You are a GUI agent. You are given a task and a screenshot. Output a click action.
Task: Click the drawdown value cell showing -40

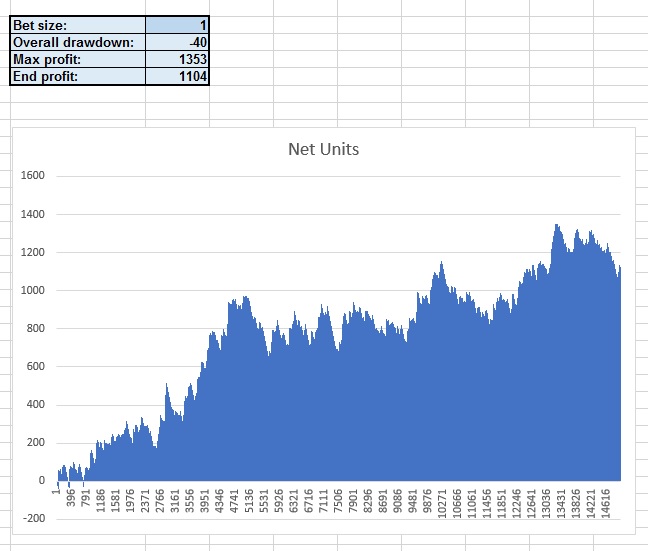pos(177,42)
